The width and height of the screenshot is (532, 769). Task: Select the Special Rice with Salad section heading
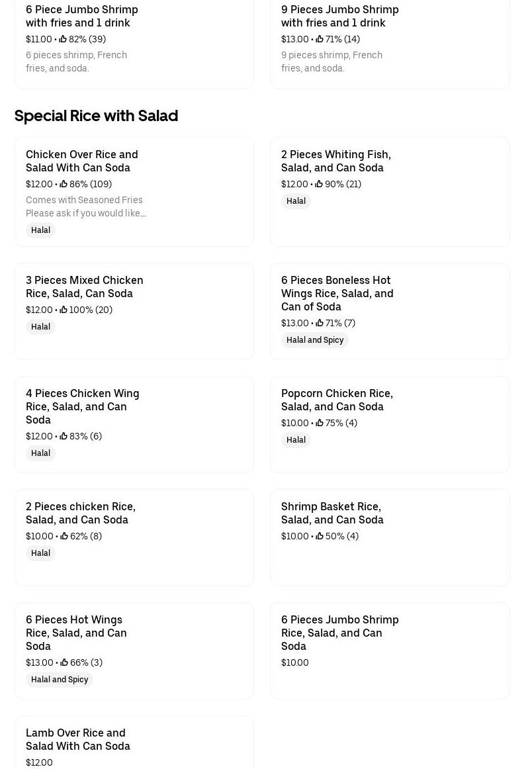tap(96, 116)
